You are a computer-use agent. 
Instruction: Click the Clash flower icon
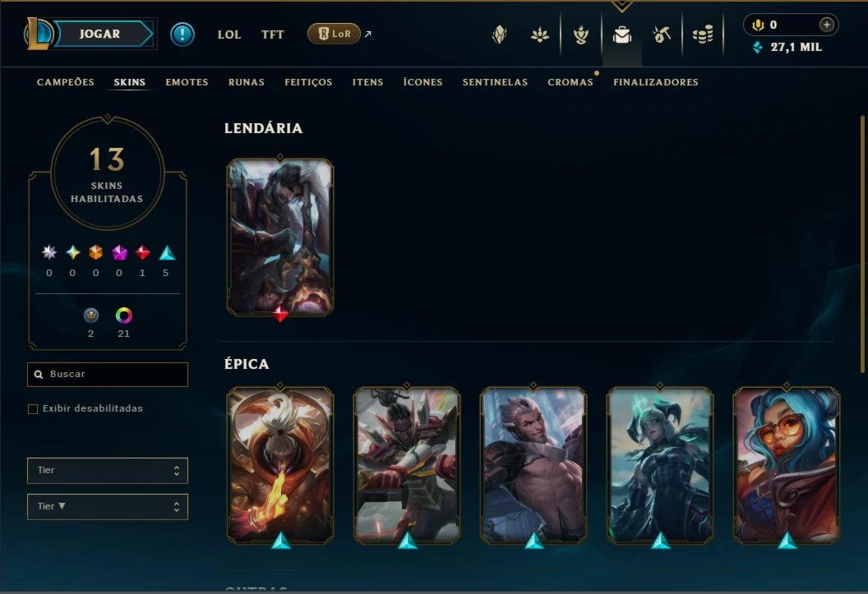pyautogui.click(x=540, y=35)
